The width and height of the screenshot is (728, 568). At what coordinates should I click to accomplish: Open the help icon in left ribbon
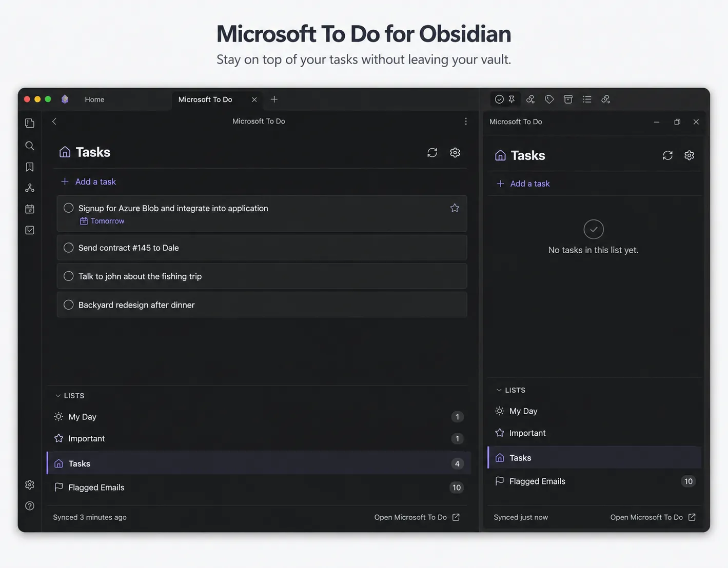pyautogui.click(x=30, y=506)
